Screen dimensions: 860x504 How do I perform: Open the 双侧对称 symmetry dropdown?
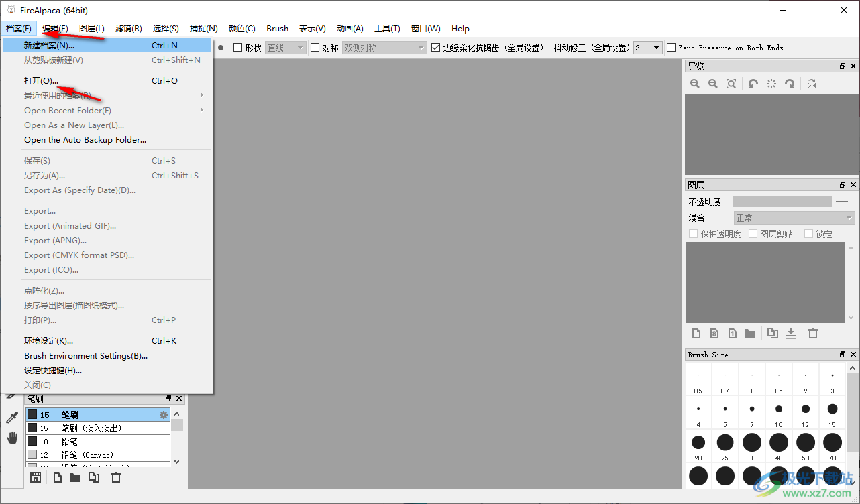384,48
